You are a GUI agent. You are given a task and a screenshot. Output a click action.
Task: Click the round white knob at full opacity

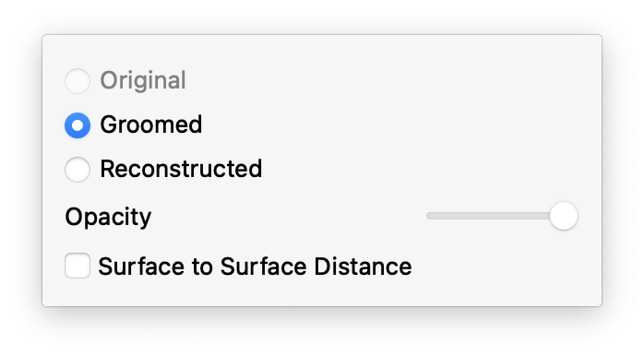564,216
